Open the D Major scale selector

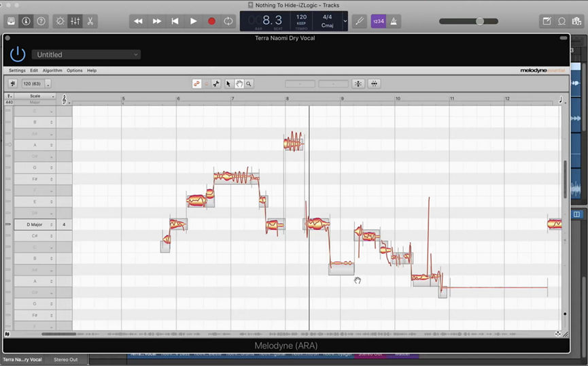point(35,224)
